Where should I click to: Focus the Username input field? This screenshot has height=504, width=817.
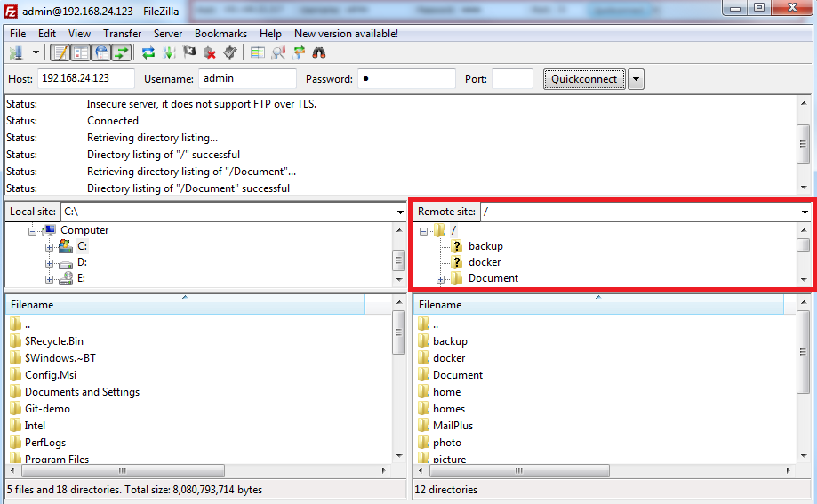point(247,79)
